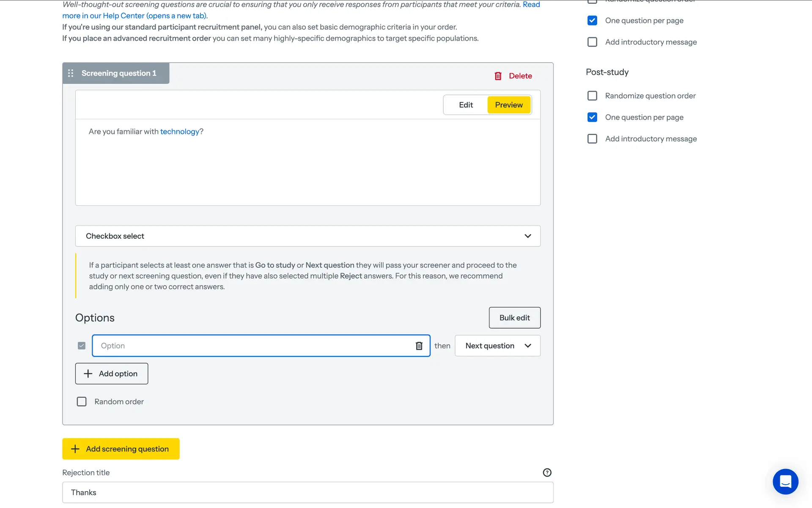Screen dimensions: 812x508
Task: Click the plus icon on Add screening question
Action: (75, 449)
